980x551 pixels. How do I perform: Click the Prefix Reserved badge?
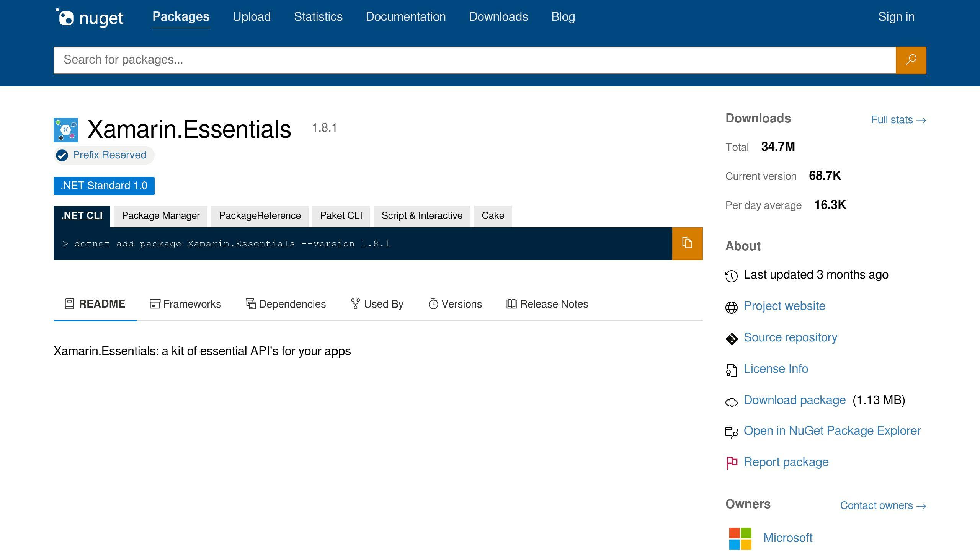[x=103, y=155]
